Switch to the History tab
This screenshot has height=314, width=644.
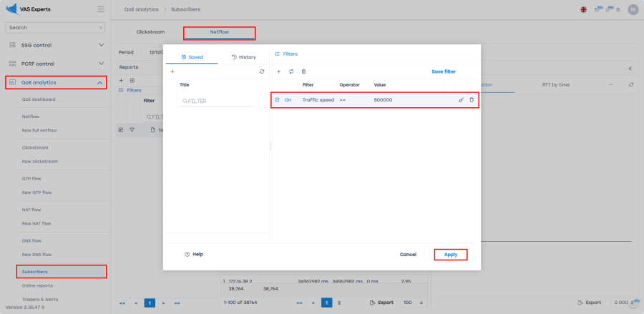coord(243,57)
